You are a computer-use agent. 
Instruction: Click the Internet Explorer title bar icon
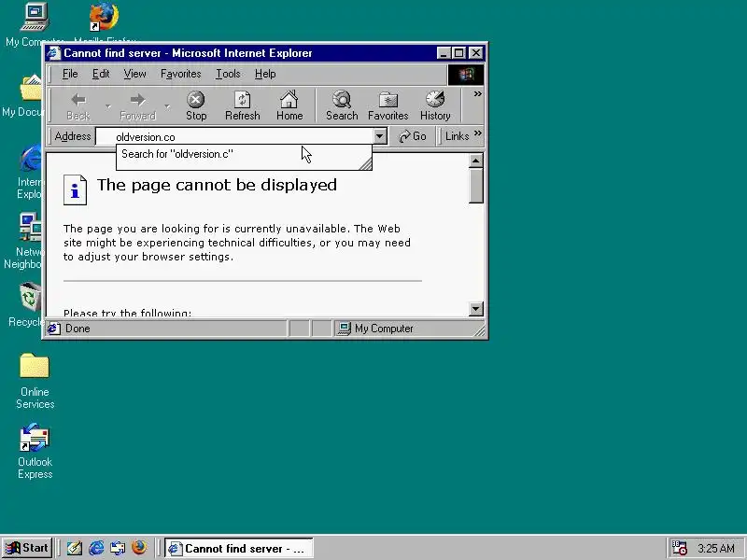[54, 53]
